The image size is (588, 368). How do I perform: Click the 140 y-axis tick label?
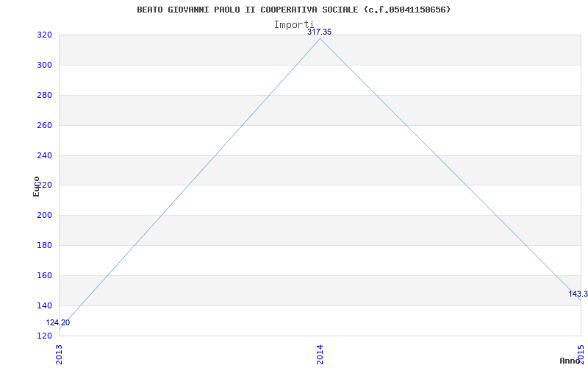[x=45, y=305]
